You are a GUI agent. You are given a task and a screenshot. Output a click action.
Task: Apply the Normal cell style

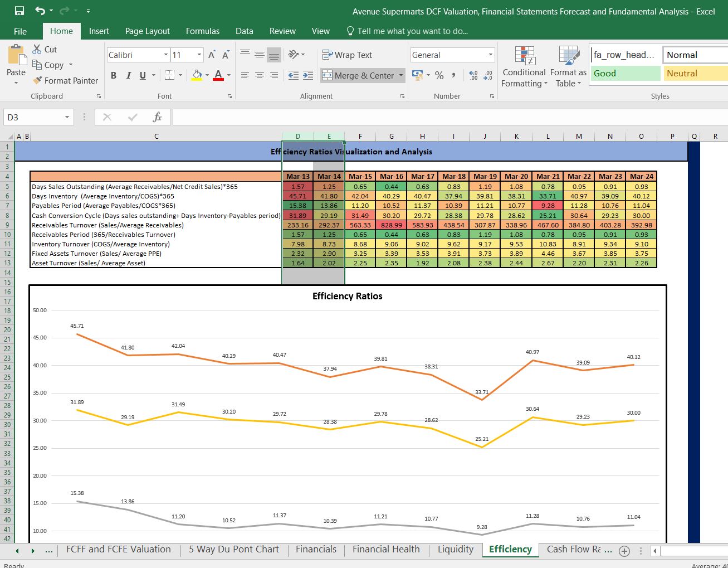tap(695, 55)
